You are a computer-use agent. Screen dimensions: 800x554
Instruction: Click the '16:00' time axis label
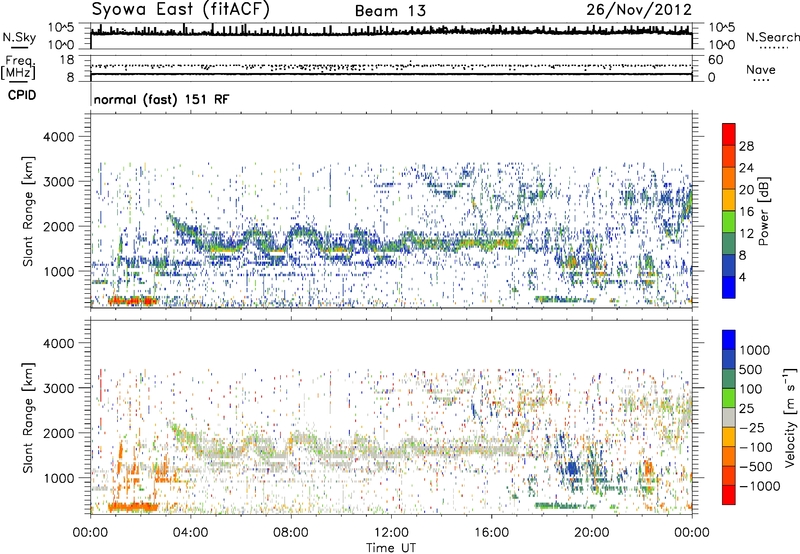click(x=491, y=533)
